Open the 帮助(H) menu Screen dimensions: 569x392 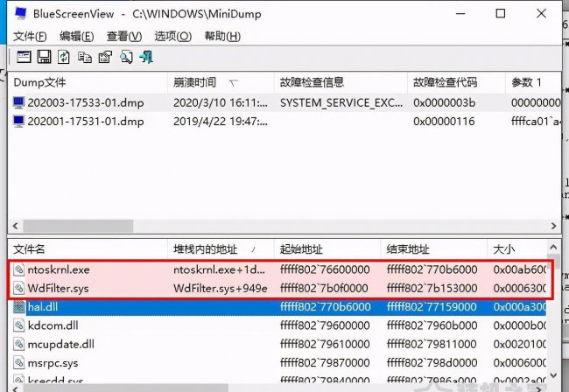coord(222,36)
